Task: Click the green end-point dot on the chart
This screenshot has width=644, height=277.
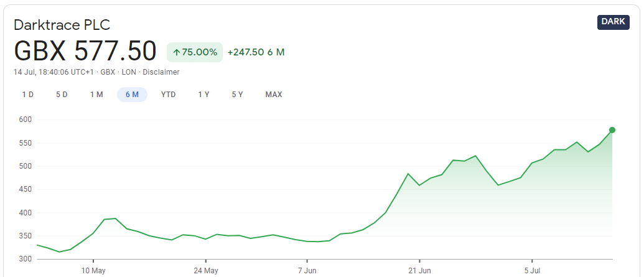Action: [x=612, y=130]
